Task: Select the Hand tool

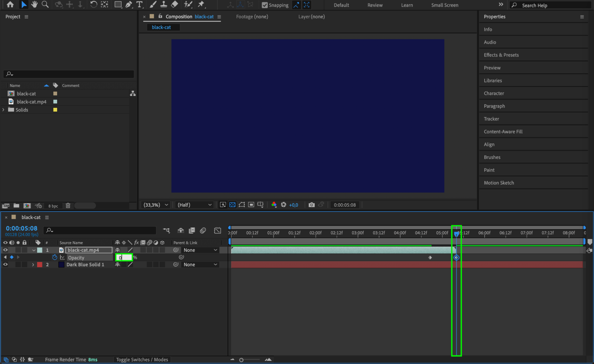Action: click(34, 4)
